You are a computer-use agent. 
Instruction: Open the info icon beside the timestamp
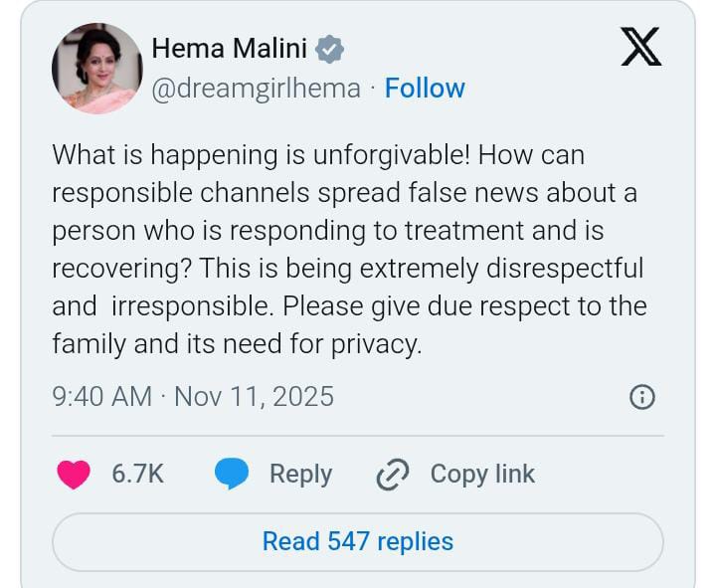(642, 398)
